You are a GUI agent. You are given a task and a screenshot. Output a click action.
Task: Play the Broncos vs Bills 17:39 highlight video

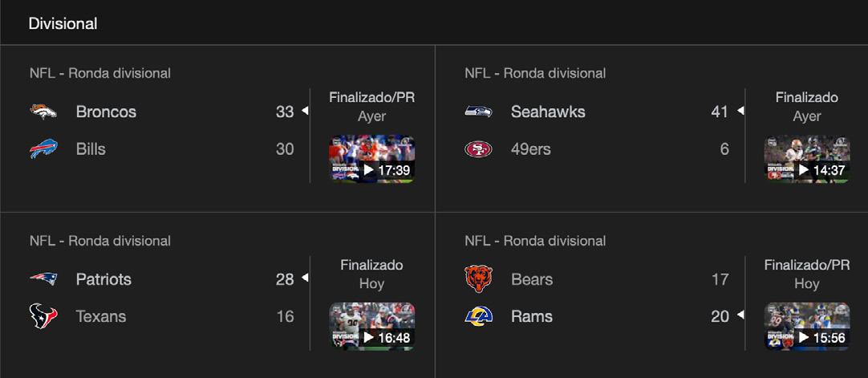click(371, 160)
